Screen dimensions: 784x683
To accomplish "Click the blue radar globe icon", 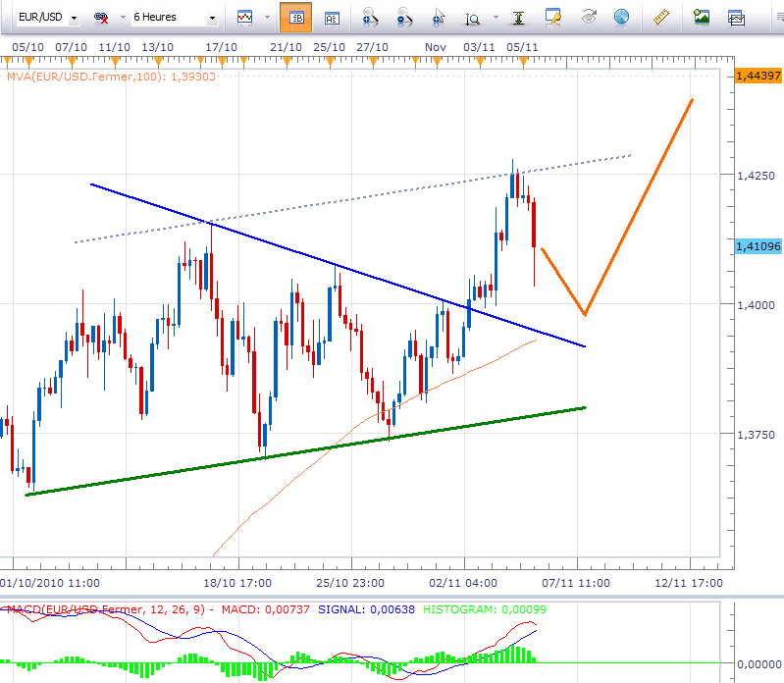I will (x=621, y=18).
